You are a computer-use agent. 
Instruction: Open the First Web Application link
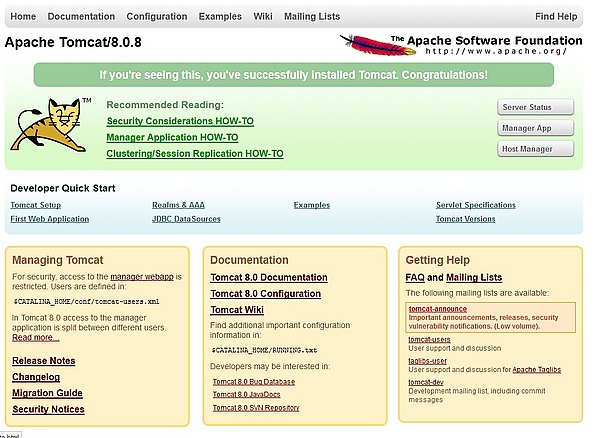50,219
